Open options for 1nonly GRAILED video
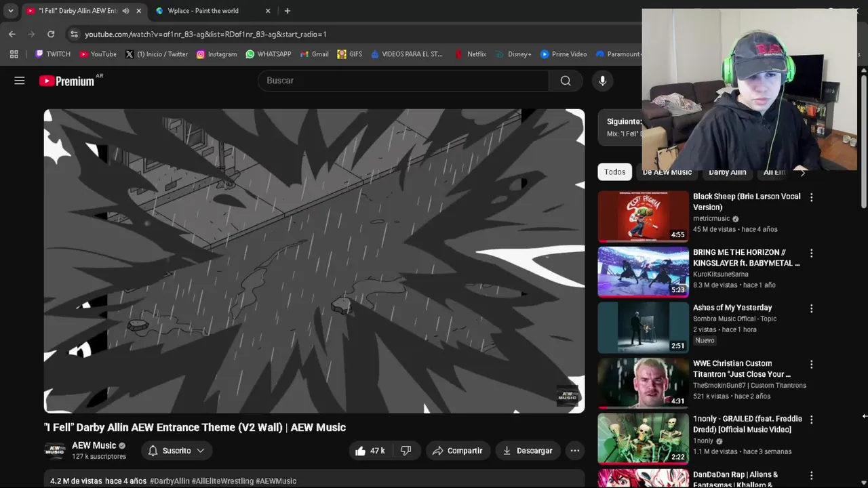Screen dimensions: 868x488 click(x=811, y=420)
